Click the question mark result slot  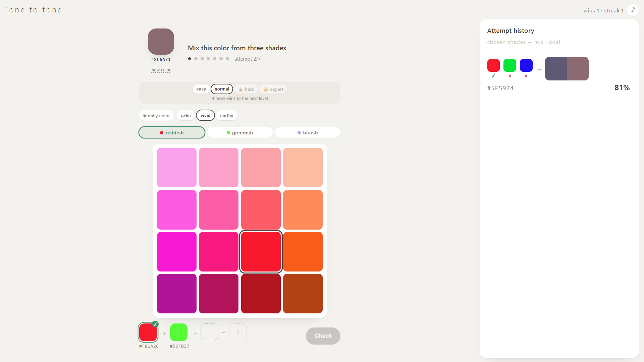[x=238, y=333]
